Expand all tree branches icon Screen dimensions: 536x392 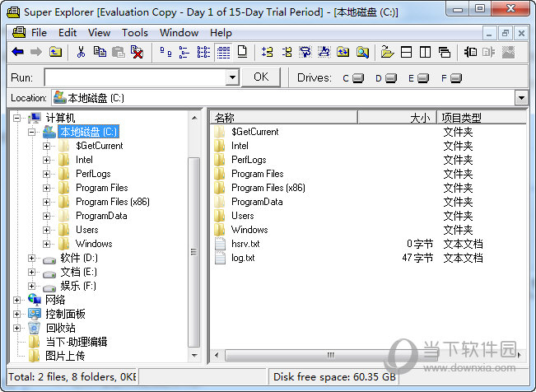click(267, 52)
